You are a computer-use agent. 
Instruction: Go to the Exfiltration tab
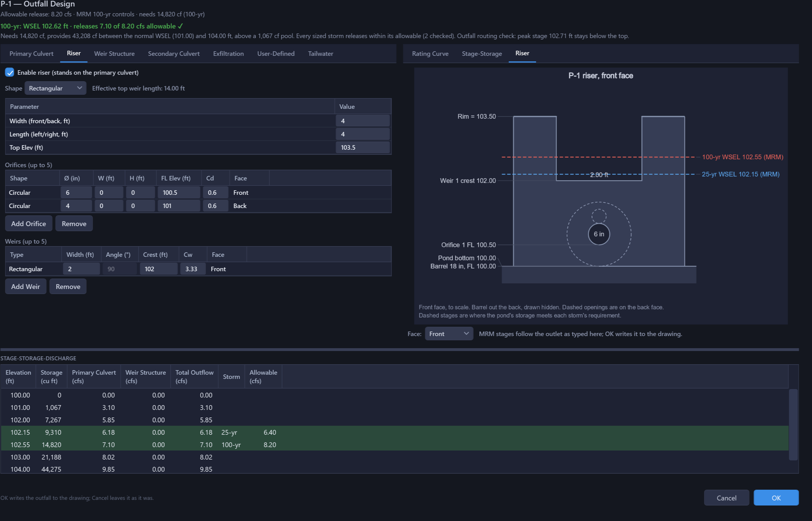click(x=228, y=54)
